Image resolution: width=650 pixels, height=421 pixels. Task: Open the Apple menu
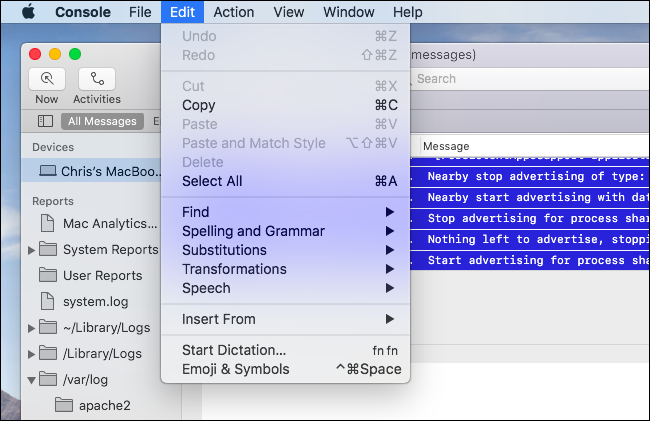point(27,12)
